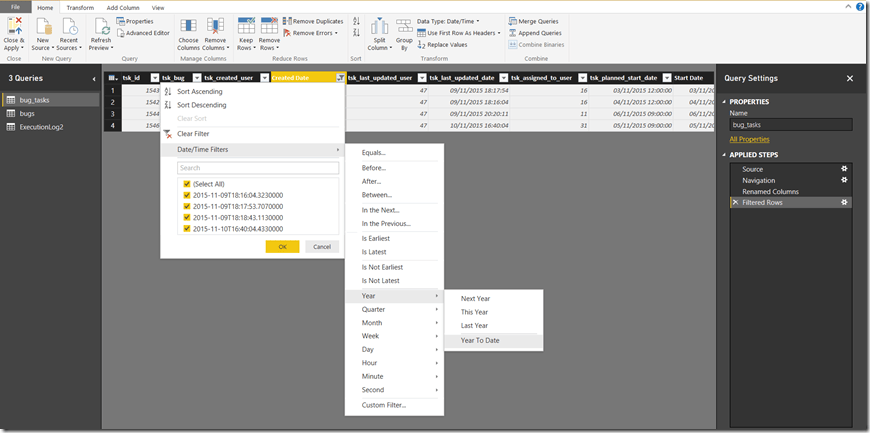Open the Data Type: Date/Time dropdown
870x433 pixels.
click(x=448, y=21)
